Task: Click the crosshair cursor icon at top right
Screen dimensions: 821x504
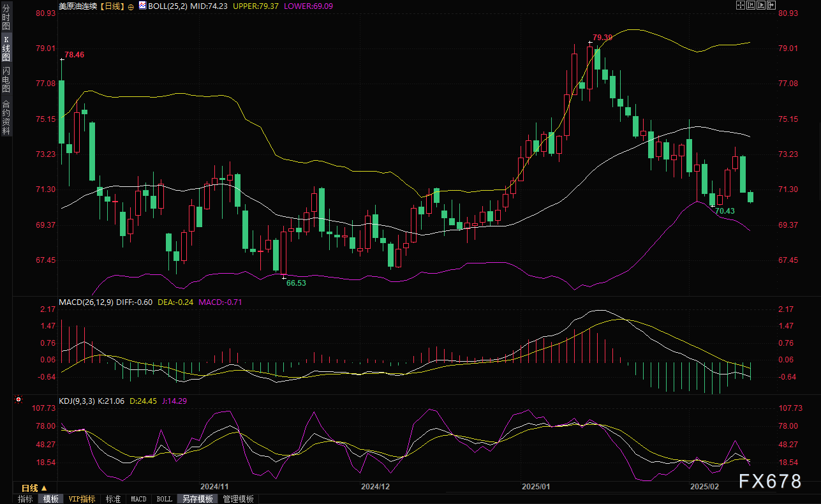Action: click(740, 6)
